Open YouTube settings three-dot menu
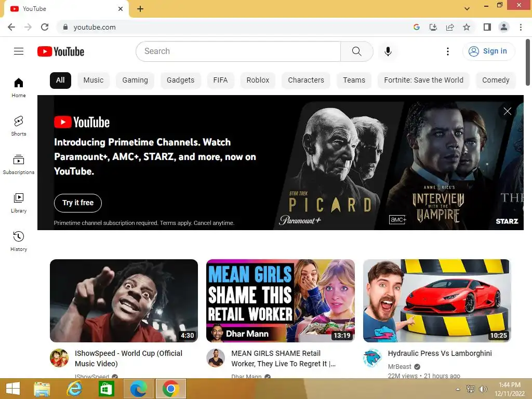The height and width of the screenshot is (399, 532). (447, 51)
